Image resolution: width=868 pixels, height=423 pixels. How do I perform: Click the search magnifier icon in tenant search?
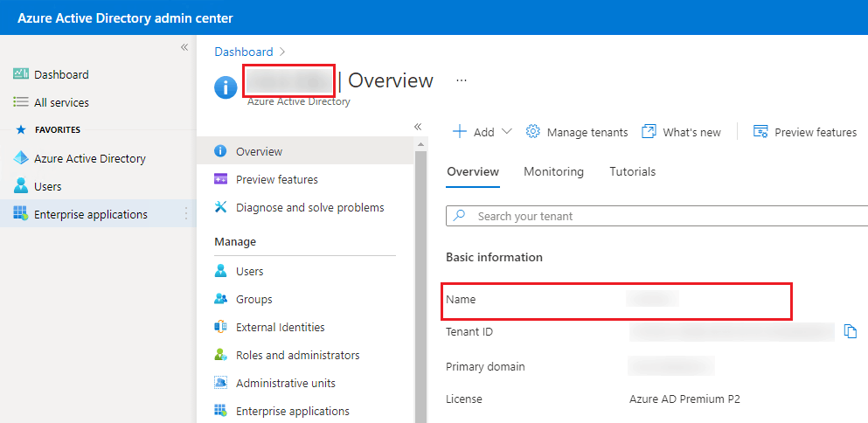460,215
